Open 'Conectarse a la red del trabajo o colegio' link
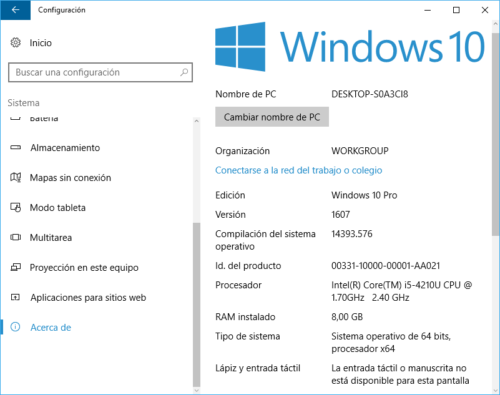500x395 pixels. (x=299, y=170)
